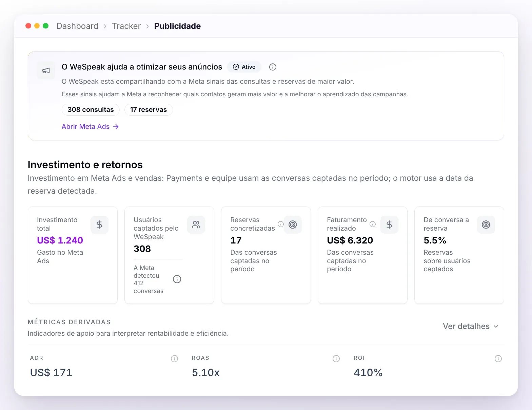Click the US$ 1.240 investment value

(60, 240)
